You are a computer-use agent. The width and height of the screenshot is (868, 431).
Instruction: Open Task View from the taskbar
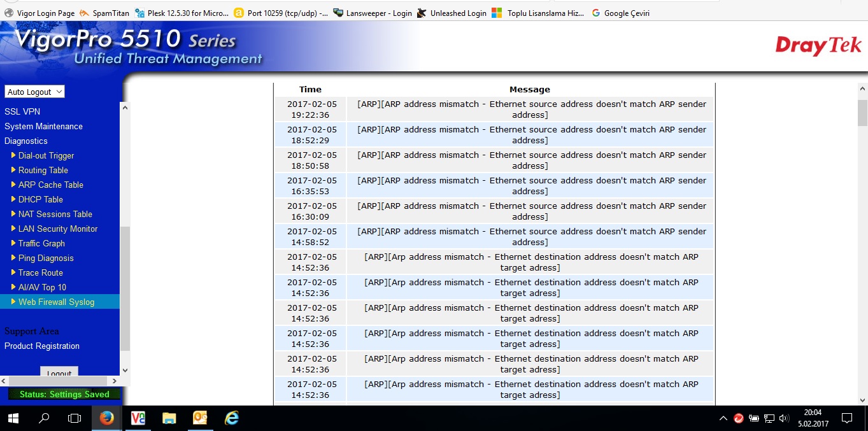pos(75,418)
